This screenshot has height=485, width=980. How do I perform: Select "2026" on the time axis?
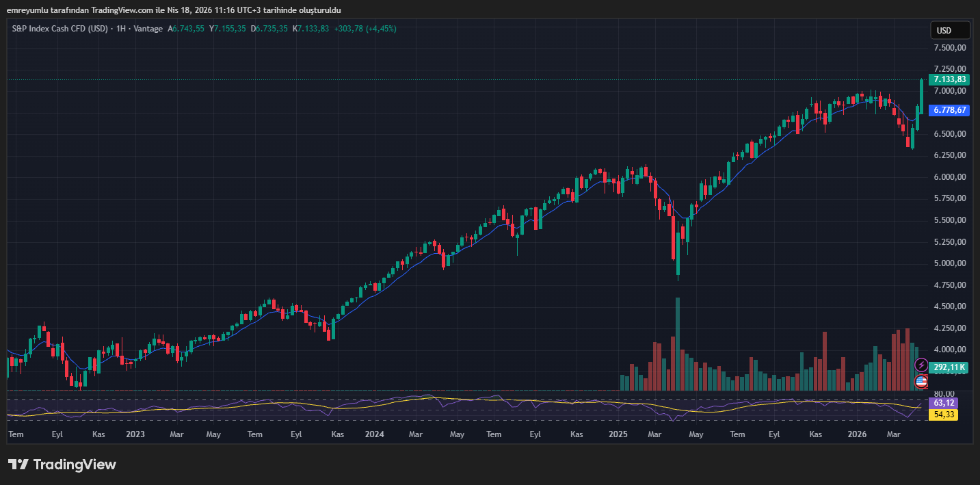click(857, 434)
